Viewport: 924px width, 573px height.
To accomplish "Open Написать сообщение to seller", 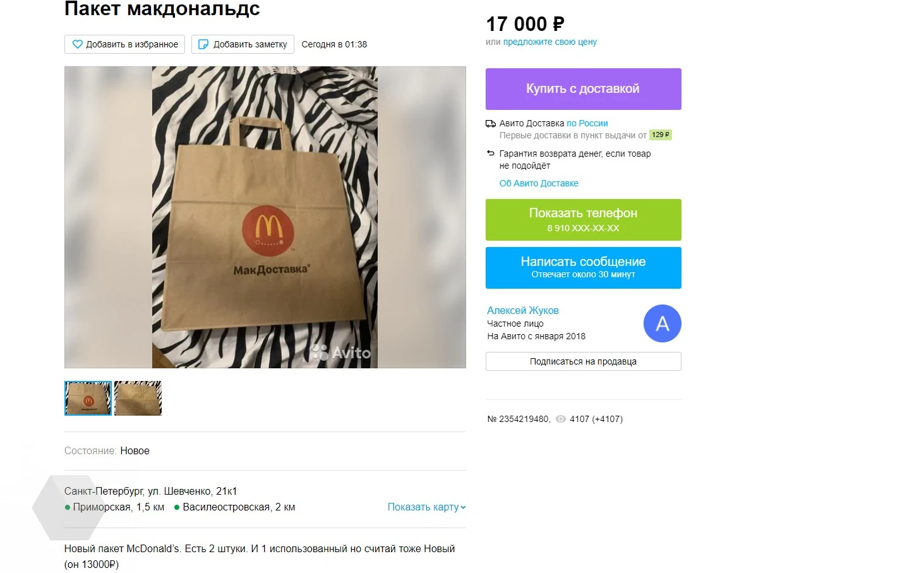I will (583, 268).
